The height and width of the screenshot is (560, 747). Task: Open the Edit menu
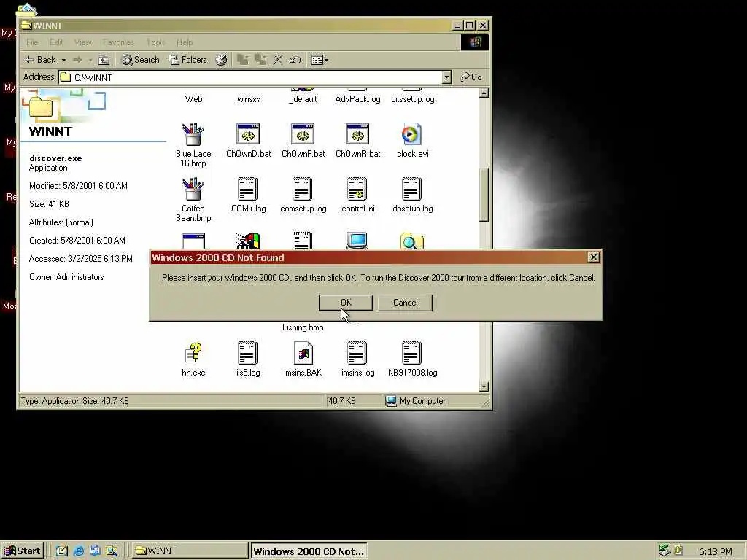point(56,42)
